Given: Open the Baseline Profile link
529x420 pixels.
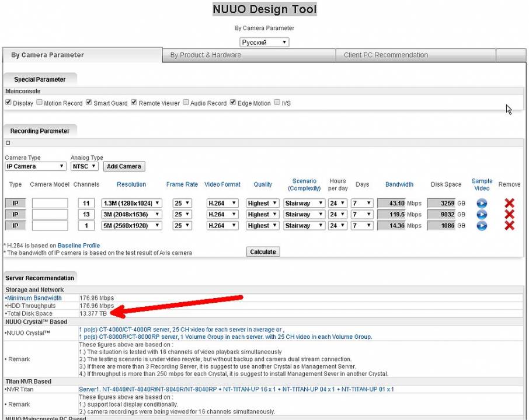Looking at the screenshot, I should [x=79, y=246].
